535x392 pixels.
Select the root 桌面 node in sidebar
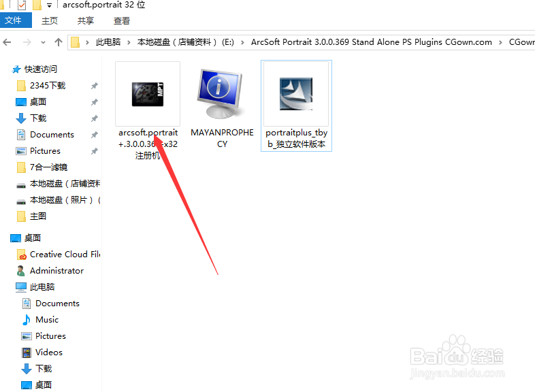33,238
